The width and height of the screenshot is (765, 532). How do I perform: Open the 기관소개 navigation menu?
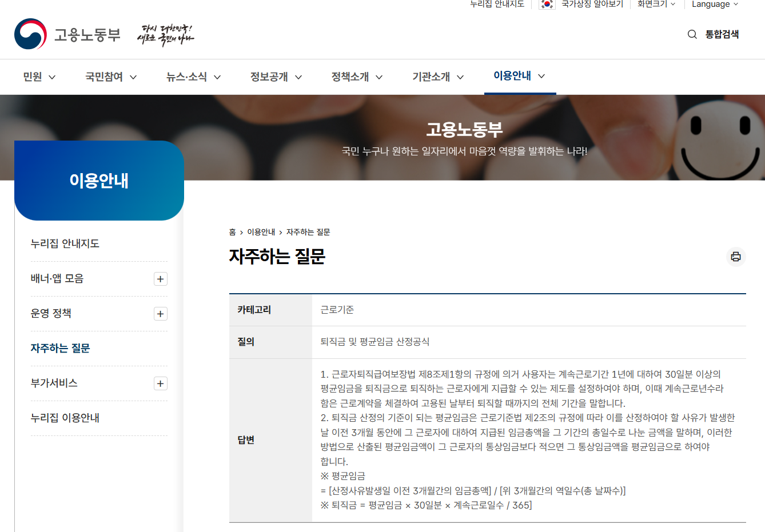pyautogui.click(x=432, y=77)
